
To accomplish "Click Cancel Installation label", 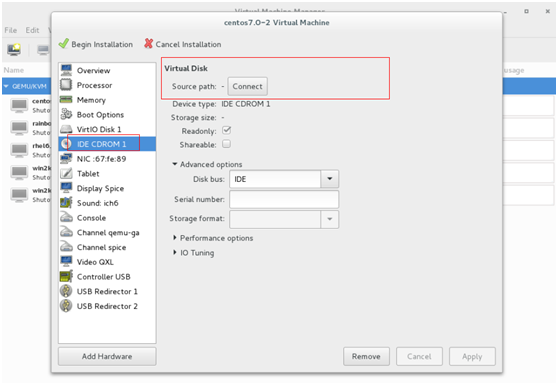I will (188, 44).
